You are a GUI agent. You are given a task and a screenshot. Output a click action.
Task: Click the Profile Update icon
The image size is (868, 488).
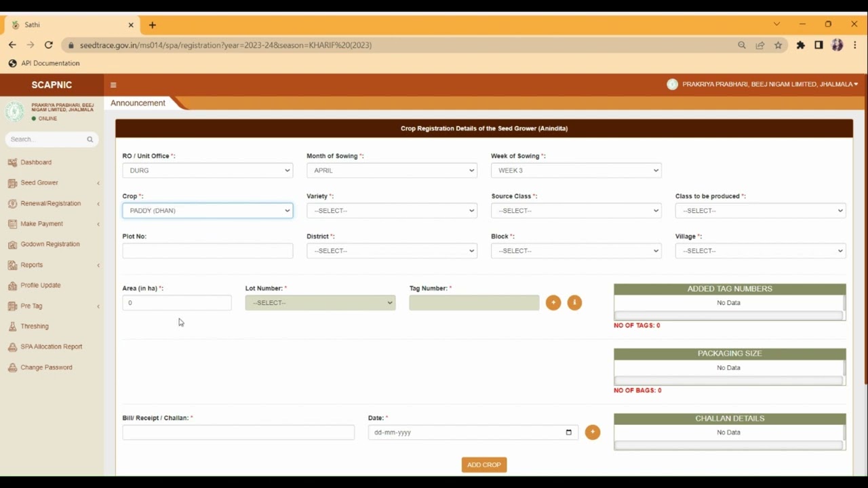[12, 285]
